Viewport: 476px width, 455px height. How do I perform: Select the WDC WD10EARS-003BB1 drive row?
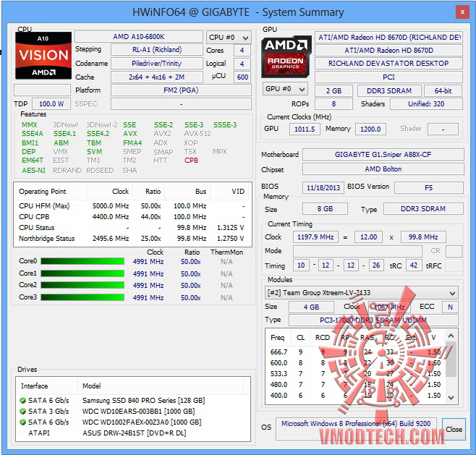pos(133,412)
